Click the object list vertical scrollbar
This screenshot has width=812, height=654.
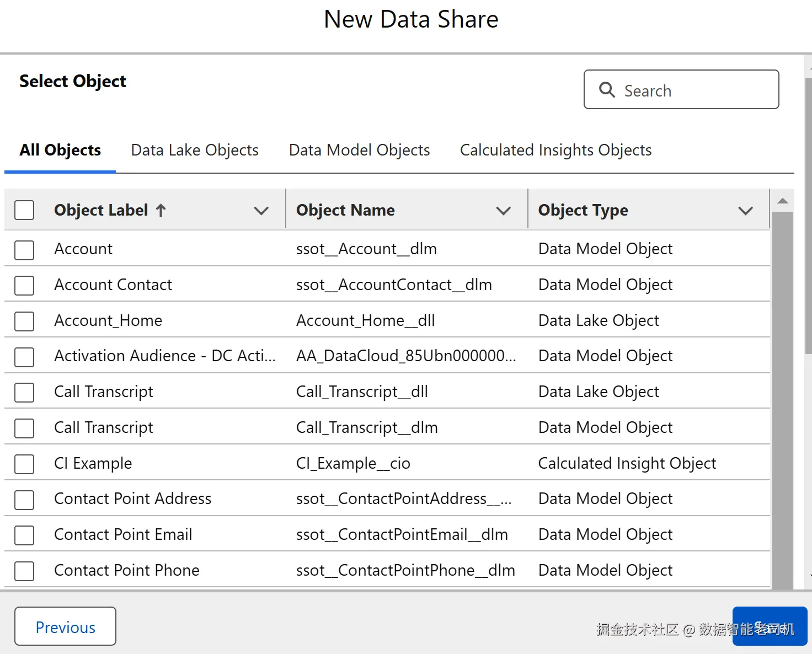(x=782, y=397)
